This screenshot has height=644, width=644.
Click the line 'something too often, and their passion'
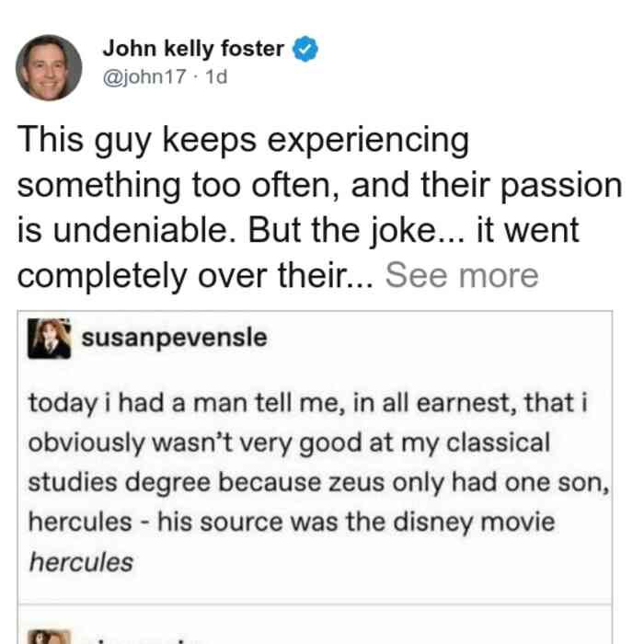[x=319, y=186]
